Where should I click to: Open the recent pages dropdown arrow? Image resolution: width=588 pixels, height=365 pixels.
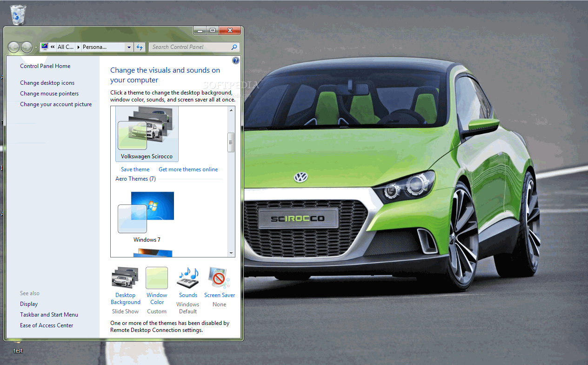(x=36, y=47)
